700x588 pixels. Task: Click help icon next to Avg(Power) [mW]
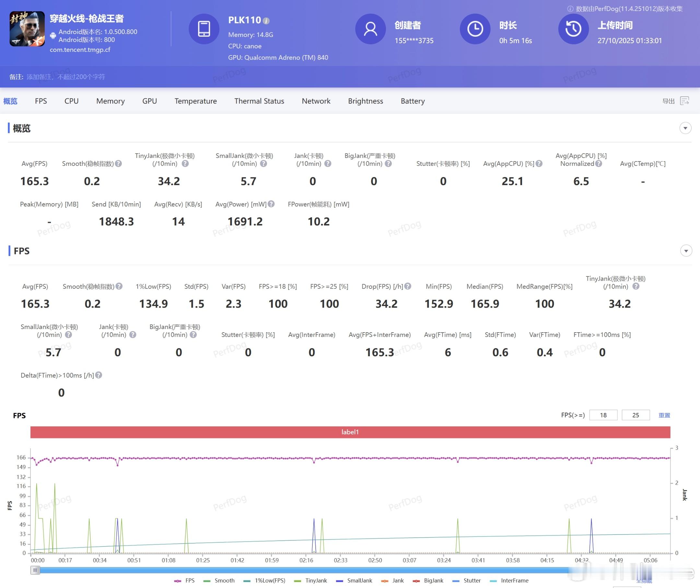tap(271, 204)
